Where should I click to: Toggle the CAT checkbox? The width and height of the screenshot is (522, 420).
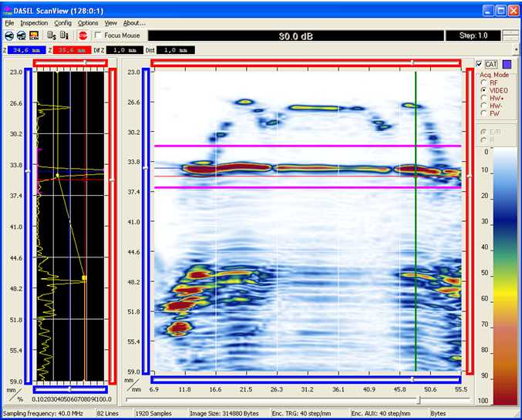(x=479, y=64)
